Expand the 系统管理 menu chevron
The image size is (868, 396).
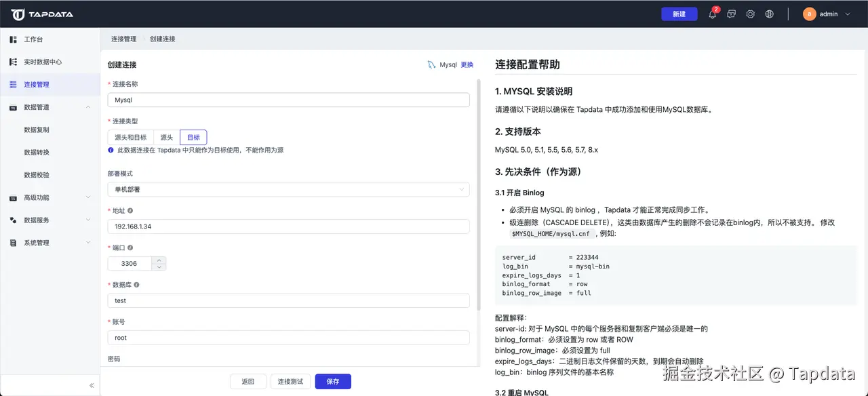[x=88, y=243]
